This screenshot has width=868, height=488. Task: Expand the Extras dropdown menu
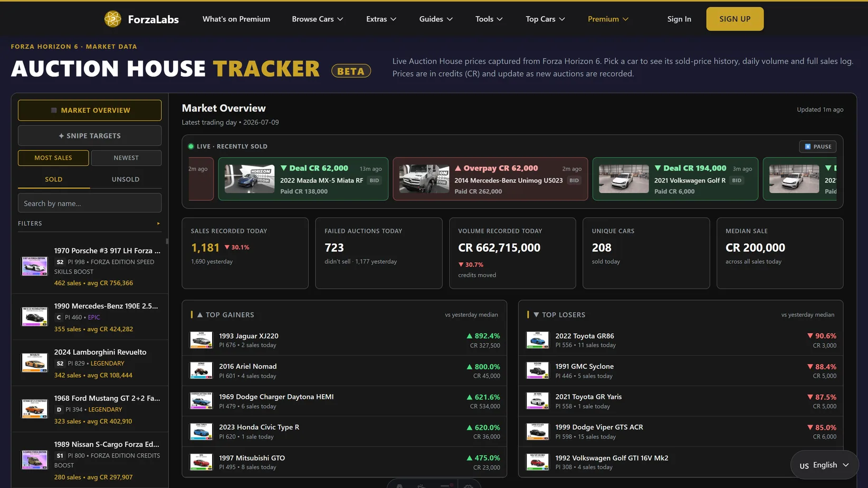381,19
